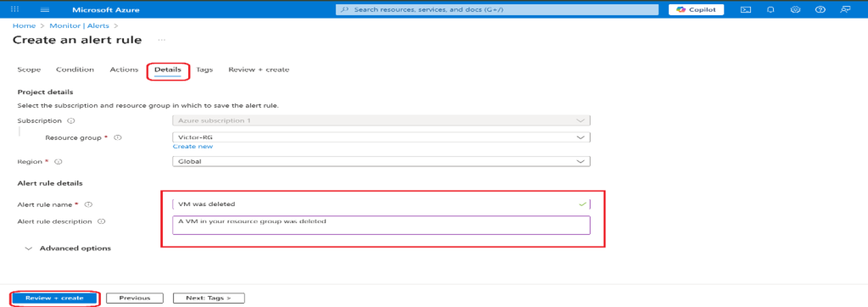Screen dimensions: 868x307
Task: Click the Microsoft Azure brand title
Action: 106,10
